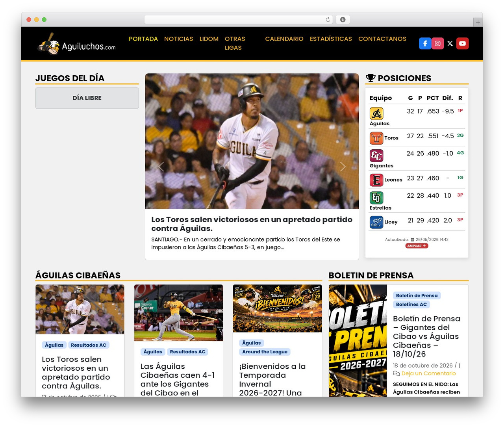This screenshot has height=427, width=504.
Task: Click the Boletín de Prensa cover image
Action: tap(358, 341)
